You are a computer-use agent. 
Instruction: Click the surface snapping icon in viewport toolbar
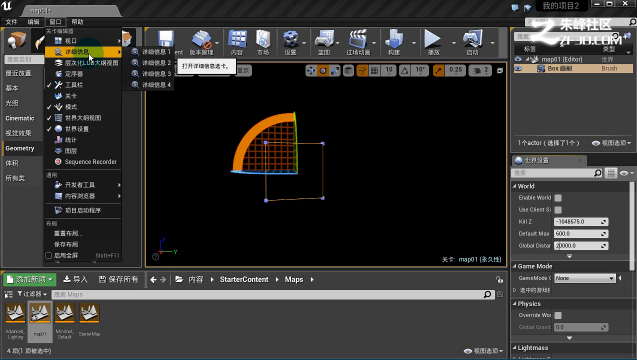click(x=362, y=71)
